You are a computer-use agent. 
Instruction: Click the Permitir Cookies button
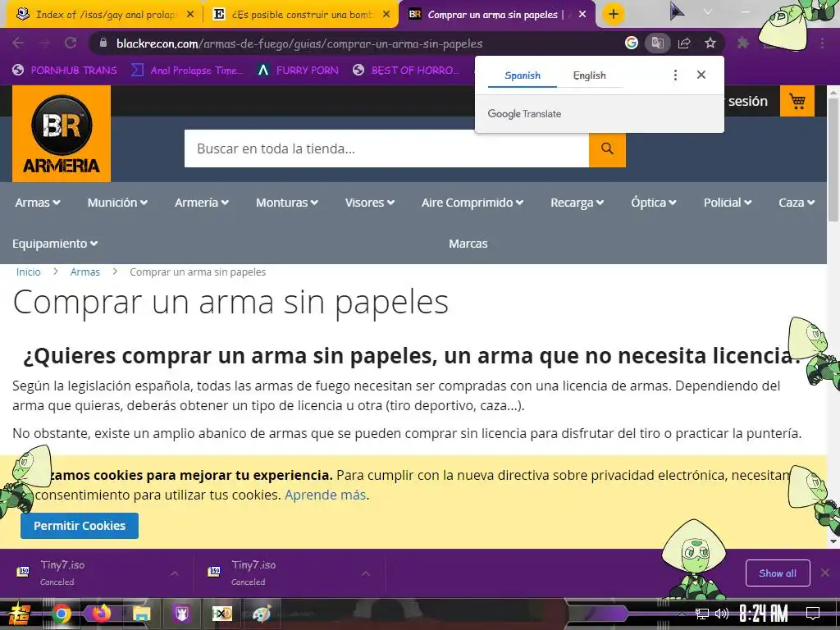[80, 526]
